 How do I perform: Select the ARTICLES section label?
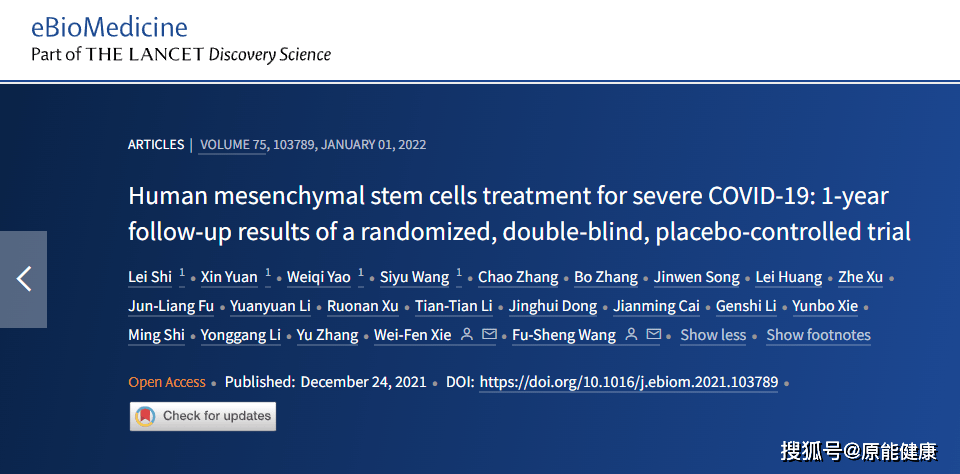click(x=156, y=144)
